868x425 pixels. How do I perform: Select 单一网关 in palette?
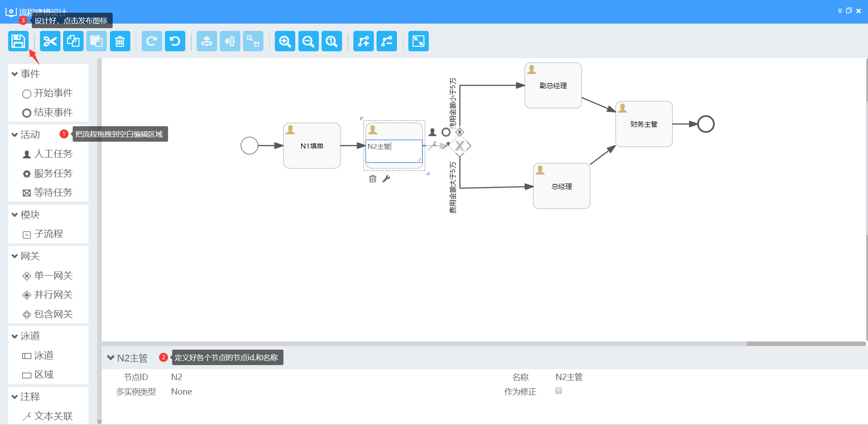pyautogui.click(x=48, y=276)
